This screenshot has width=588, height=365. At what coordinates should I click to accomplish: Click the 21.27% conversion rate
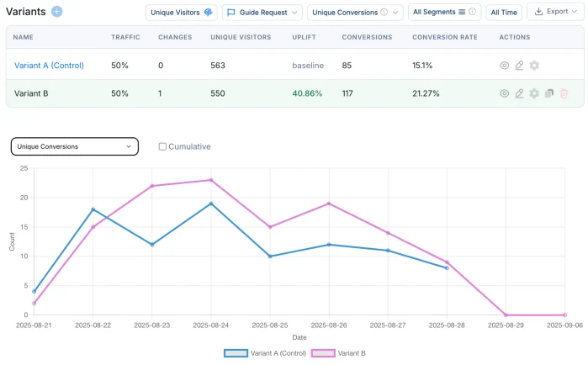click(426, 93)
